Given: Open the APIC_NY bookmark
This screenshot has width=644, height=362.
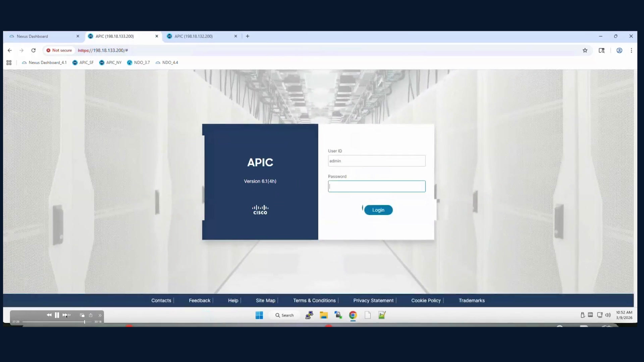Looking at the screenshot, I should pos(110,63).
